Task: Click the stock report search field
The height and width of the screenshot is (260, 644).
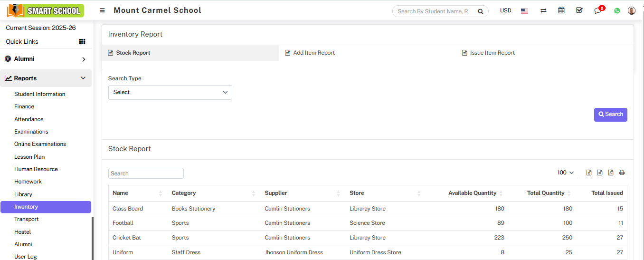Action: click(x=146, y=173)
